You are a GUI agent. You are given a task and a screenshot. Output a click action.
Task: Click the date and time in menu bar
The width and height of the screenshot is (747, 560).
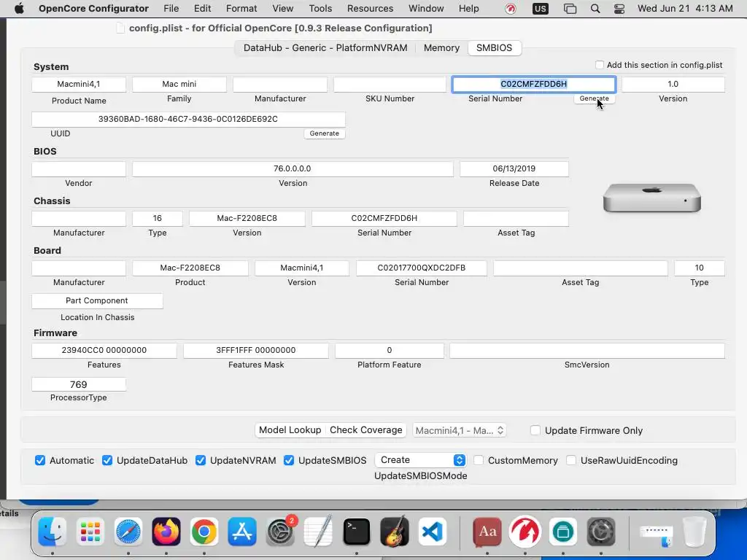click(685, 9)
